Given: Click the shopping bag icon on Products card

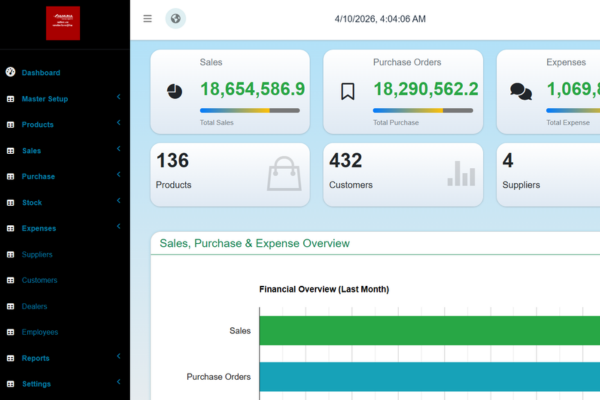Looking at the screenshot, I should pos(283,174).
